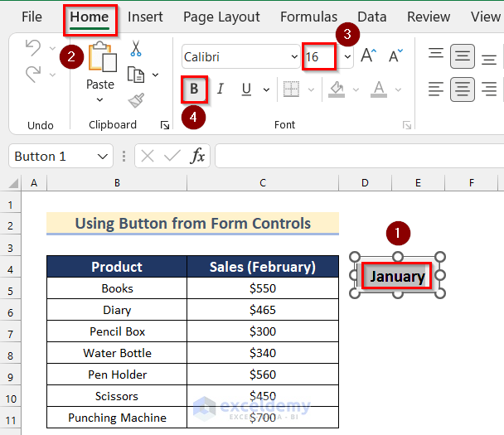Expand the Redo history dropdown arrow
This screenshot has width=504, height=435.
tap(52, 75)
